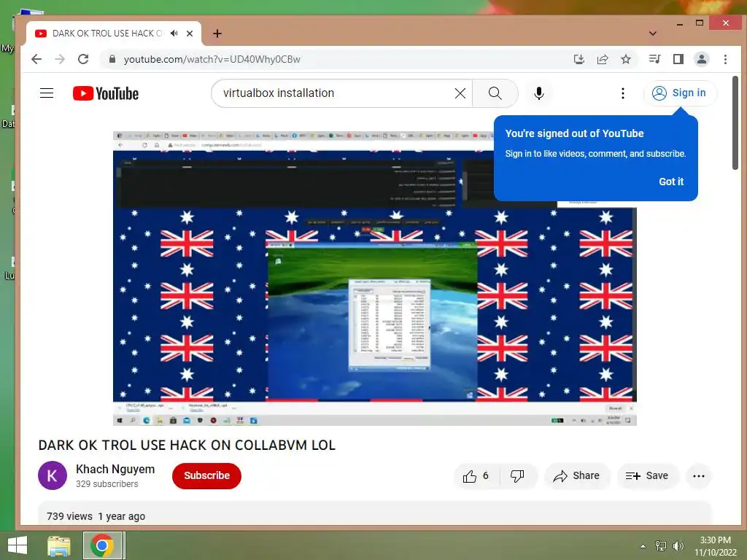Screen dimensions: 747x560
Task: Open more actions ellipsis beside Save
Action: (x=698, y=475)
